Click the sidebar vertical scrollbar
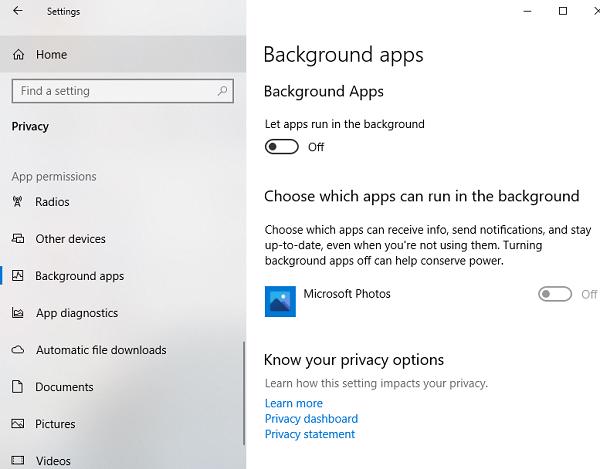Screen dimensions: 600x469 coord(244,393)
